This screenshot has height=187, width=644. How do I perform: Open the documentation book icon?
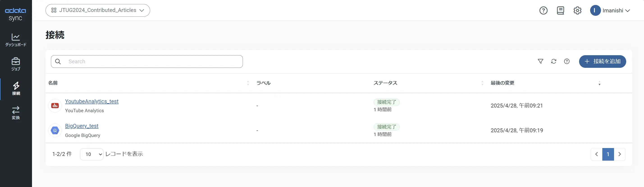coord(560,11)
